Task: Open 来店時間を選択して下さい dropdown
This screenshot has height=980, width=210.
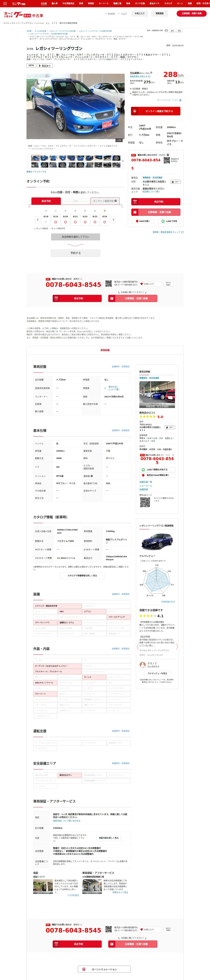Action: pos(75,237)
